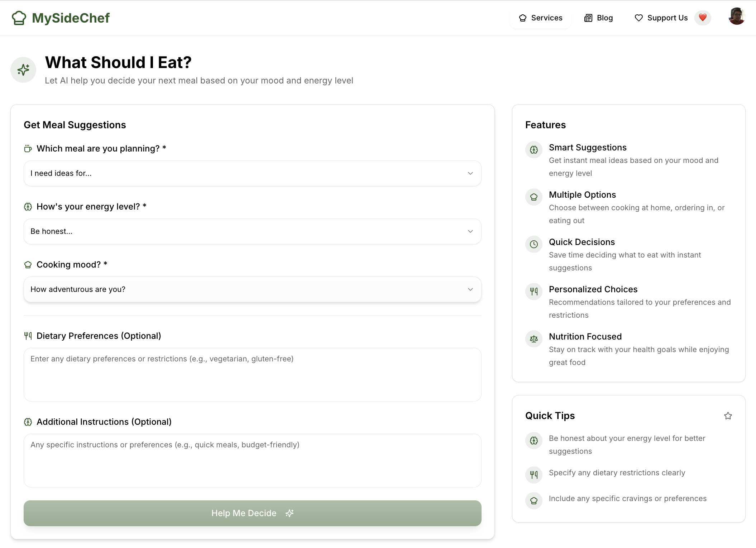This screenshot has width=756, height=548.
Task: Focus the Additional Instructions text area
Action: [252, 460]
